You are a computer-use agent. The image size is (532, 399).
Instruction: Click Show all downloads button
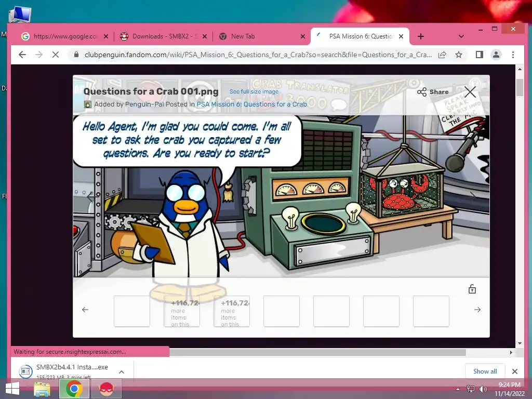485,371
